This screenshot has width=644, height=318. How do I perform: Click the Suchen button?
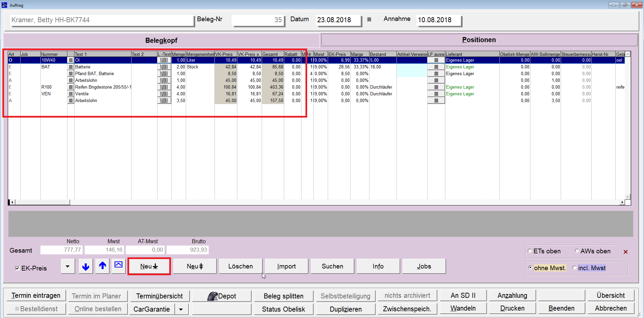pyautogui.click(x=332, y=266)
